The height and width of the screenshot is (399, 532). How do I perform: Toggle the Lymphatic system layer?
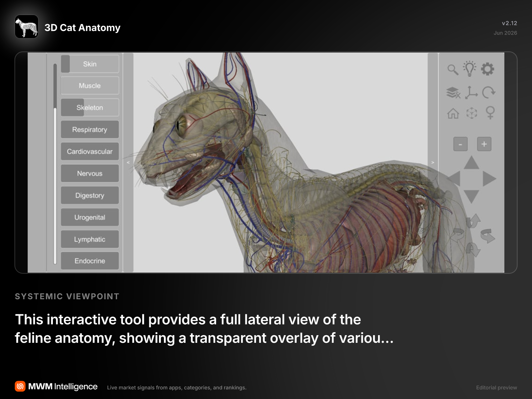[90, 239]
